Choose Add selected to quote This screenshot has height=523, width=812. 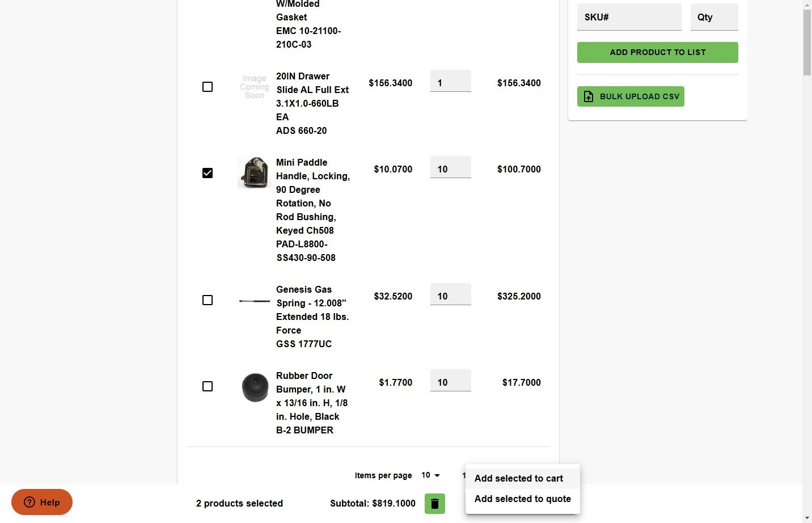click(x=522, y=499)
